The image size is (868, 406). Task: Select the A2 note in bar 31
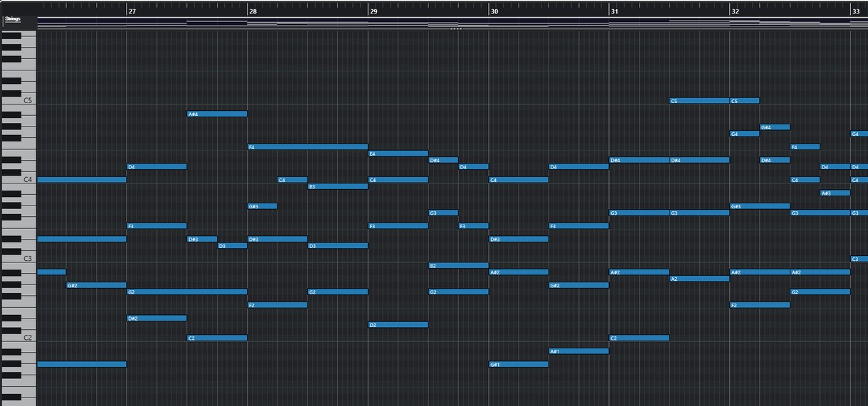click(699, 279)
